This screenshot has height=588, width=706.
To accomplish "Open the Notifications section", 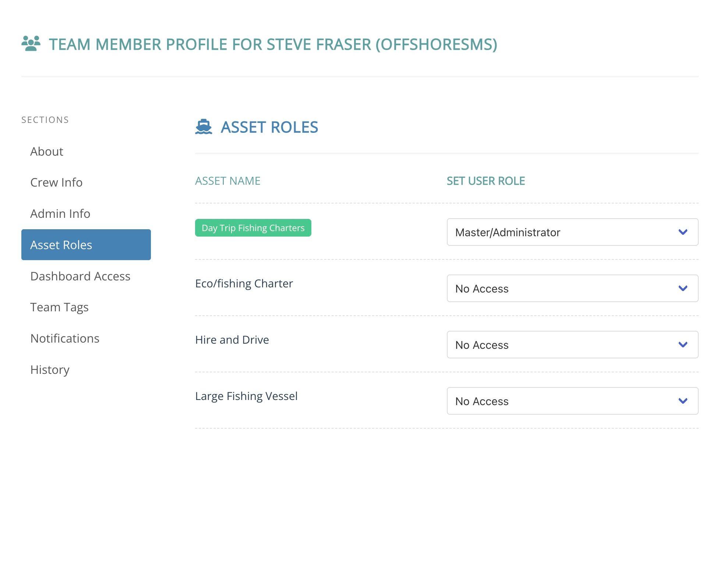I will coord(86,338).
